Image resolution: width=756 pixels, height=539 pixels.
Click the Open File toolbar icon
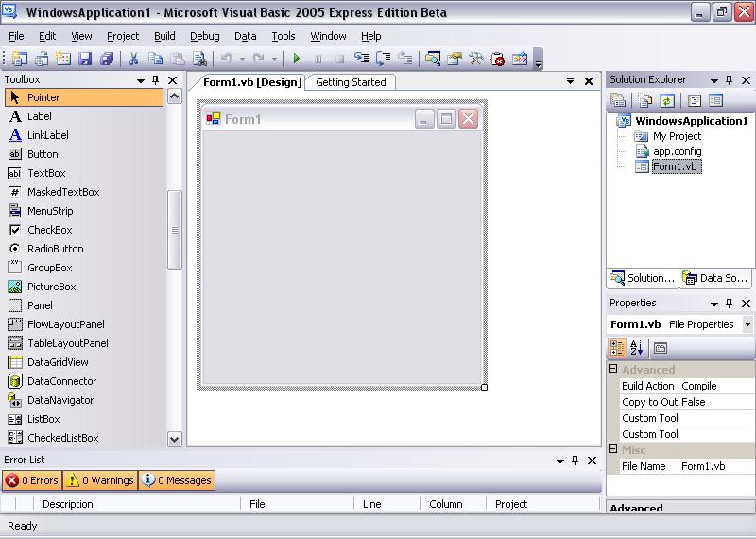tap(42, 59)
